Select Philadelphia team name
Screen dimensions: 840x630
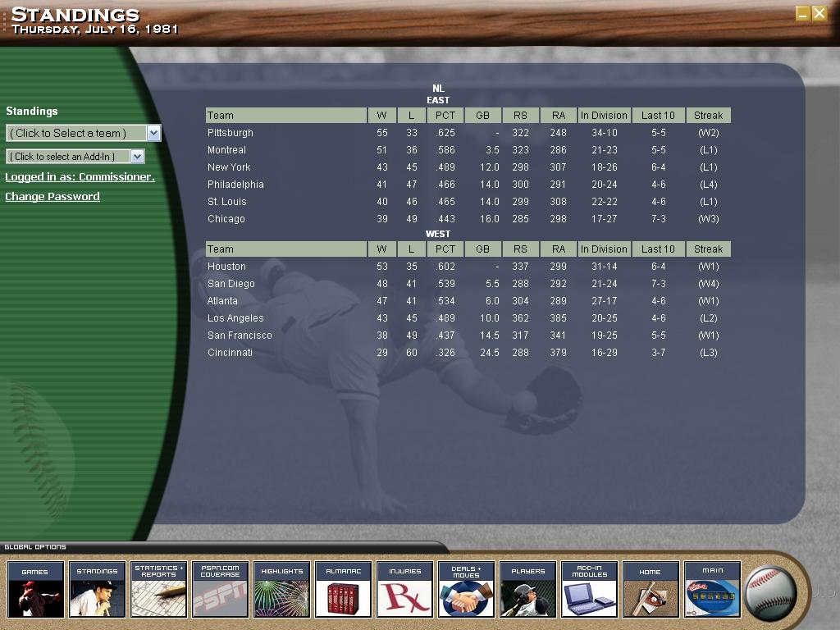(x=235, y=185)
